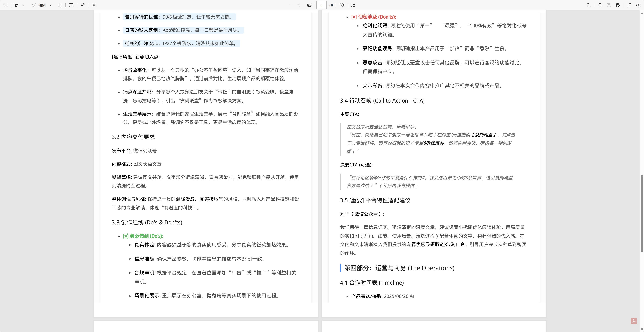Enter full screen mode
Viewport: 644px width, 332px height.
[x=630, y=5]
